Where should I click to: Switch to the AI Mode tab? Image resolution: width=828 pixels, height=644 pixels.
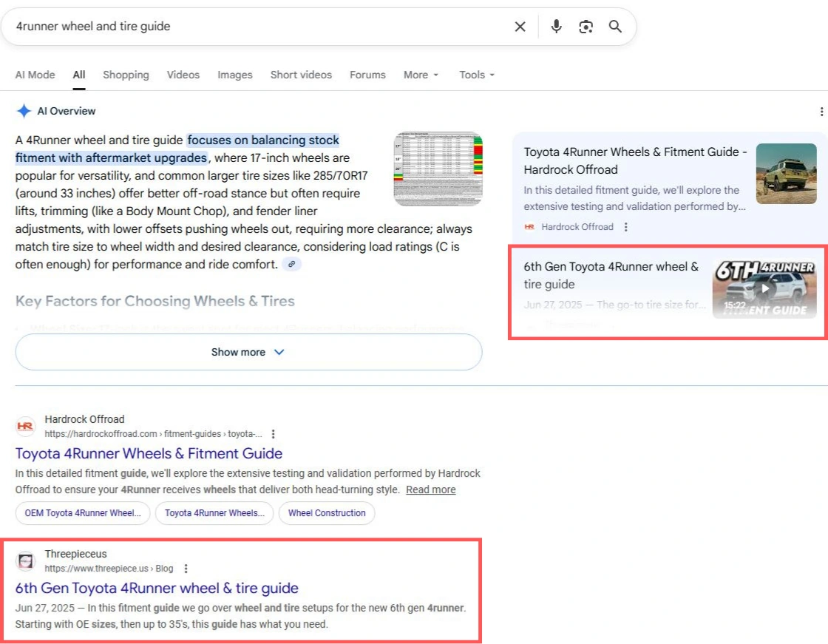35,75
